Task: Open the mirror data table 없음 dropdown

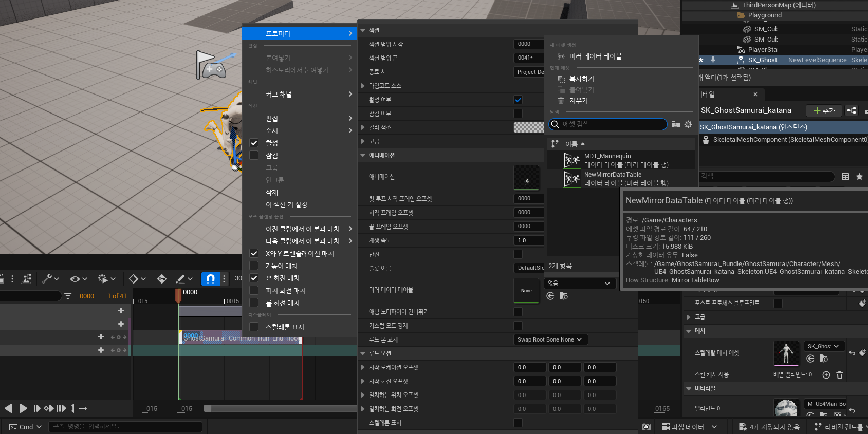Action: click(580, 284)
